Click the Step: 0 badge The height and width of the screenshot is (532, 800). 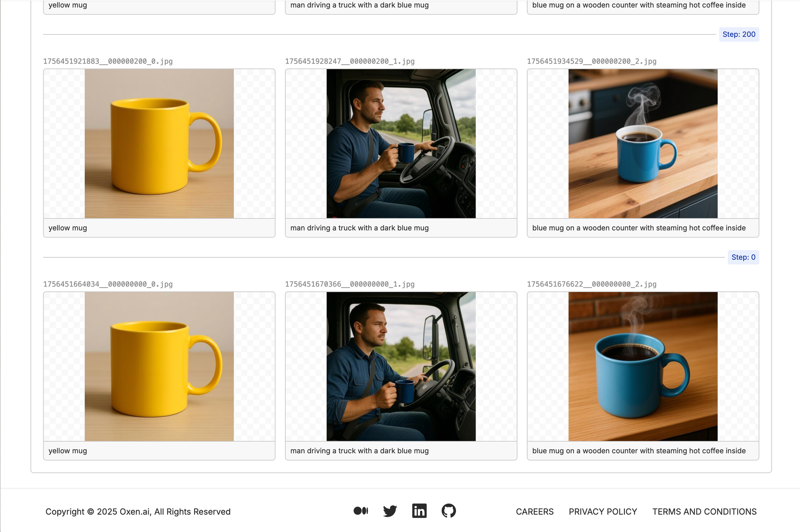click(x=743, y=257)
